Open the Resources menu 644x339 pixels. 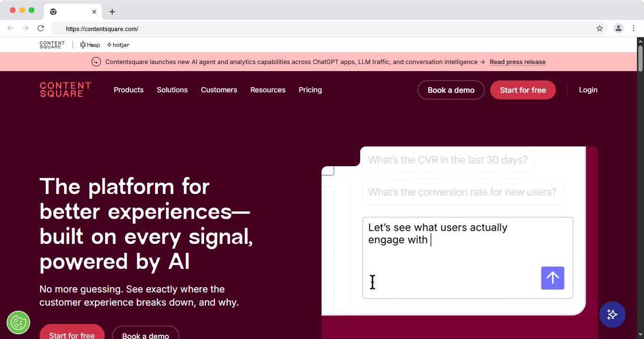pyautogui.click(x=268, y=90)
